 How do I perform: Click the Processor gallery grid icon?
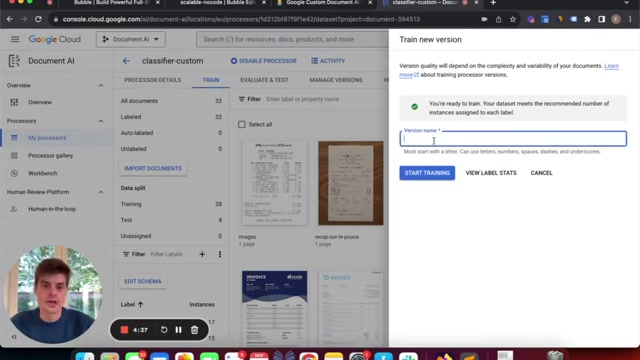pos(14,156)
